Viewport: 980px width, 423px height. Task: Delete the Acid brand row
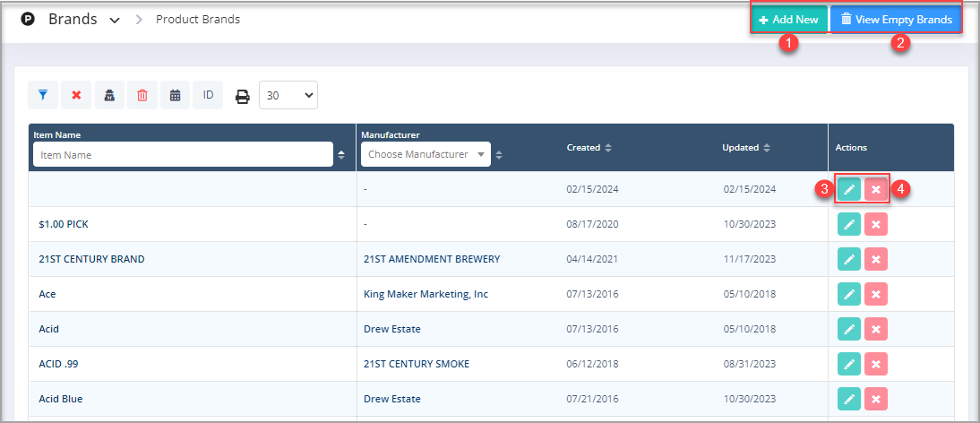tap(876, 329)
